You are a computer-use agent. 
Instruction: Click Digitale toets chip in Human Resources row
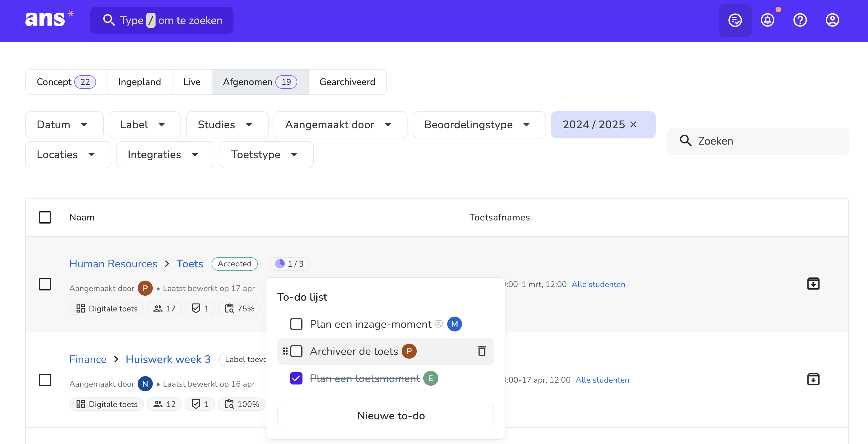tap(107, 308)
